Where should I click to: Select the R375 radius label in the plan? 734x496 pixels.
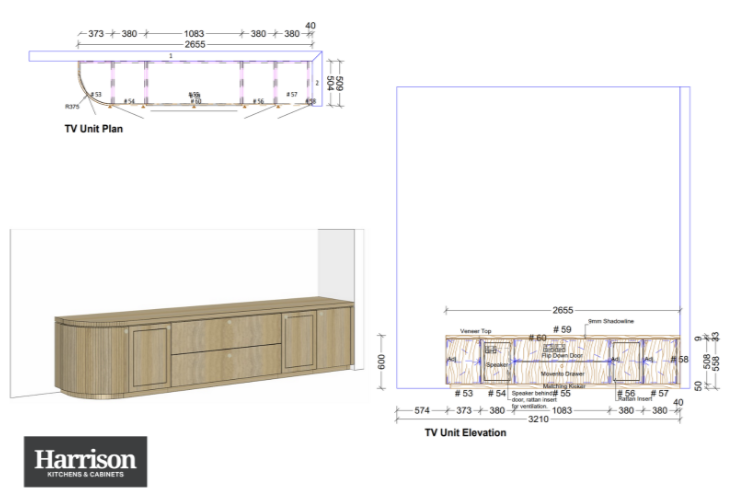72,107
